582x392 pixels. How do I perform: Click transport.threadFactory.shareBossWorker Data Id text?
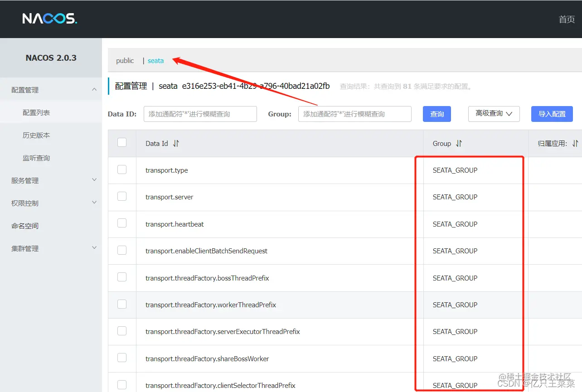pos(207,359)
